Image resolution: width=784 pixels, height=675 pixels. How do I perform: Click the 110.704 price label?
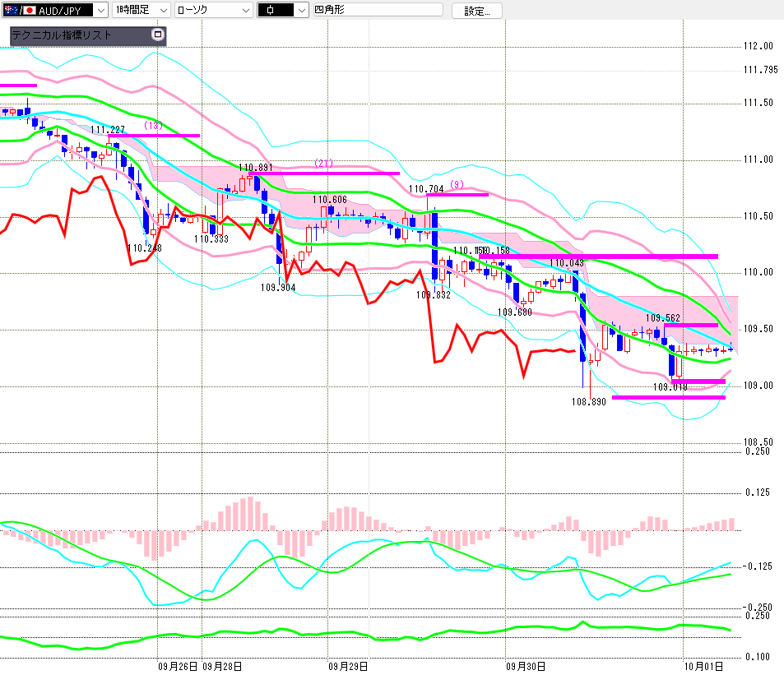(426, 189)
